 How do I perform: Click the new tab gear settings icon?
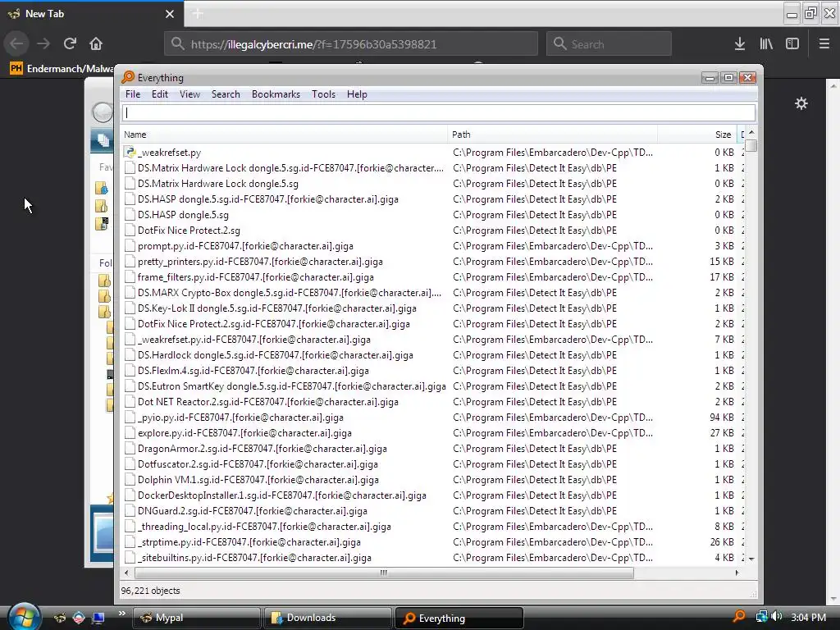click(x=801, y=103)
